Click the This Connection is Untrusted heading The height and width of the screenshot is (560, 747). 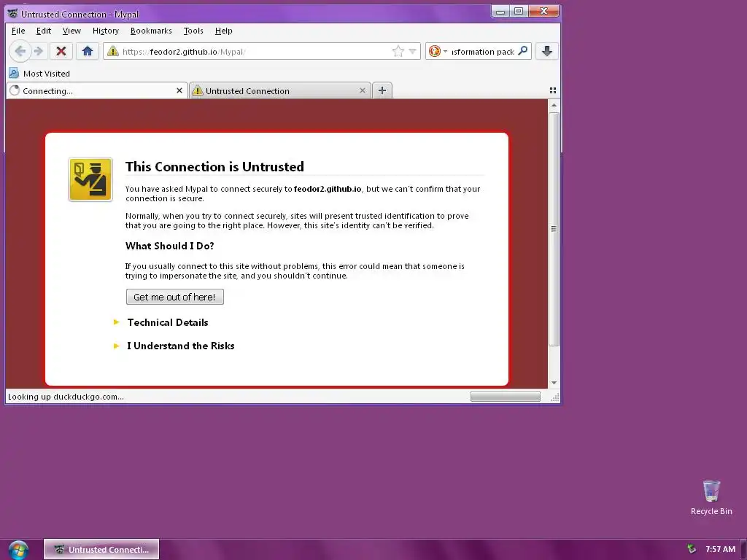point(214,167)
